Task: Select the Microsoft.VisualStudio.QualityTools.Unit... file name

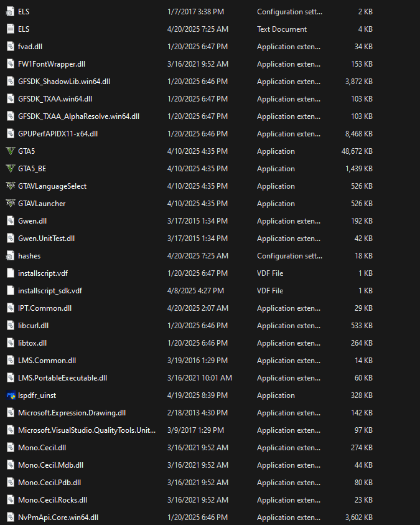Action: click(87, 430)
